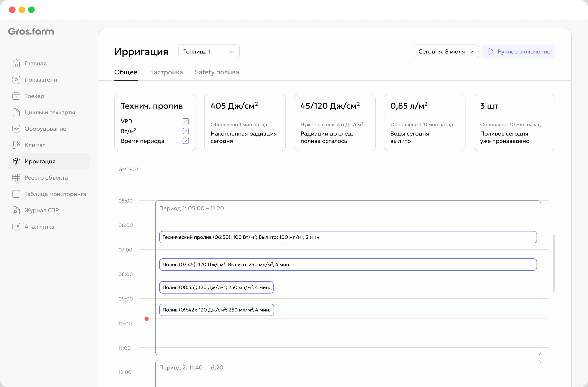Open the Сегодня: 8 июля date dropdown
This screenshot has height=387, width=588.
[x=446, y=52]
